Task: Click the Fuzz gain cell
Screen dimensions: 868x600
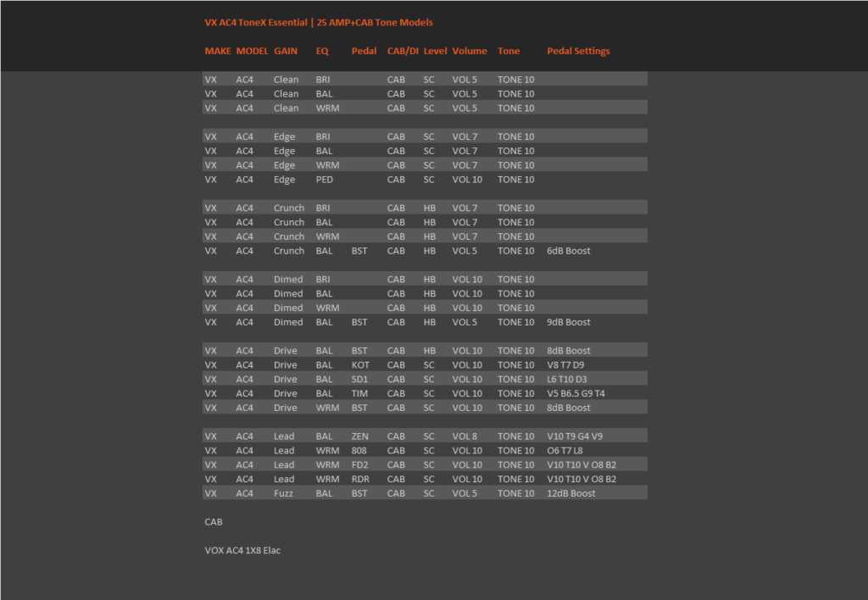Action: click(283, 493)
